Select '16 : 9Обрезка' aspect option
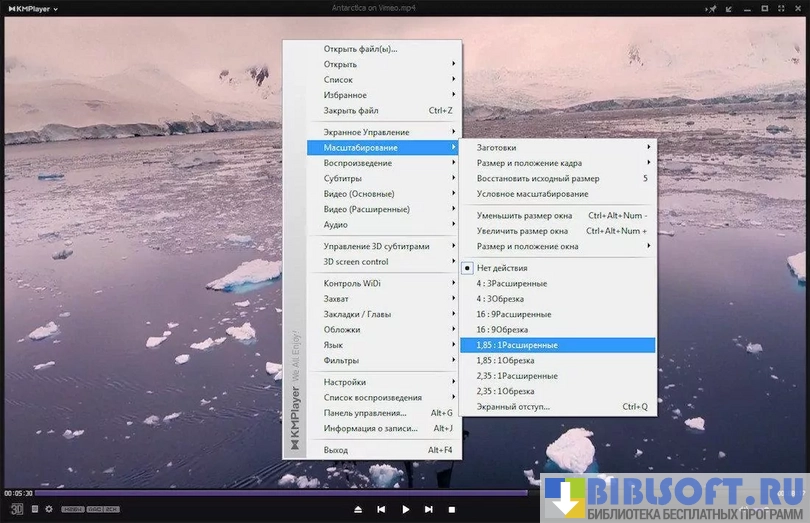This screenshot has height=523, width=810. 502,329
